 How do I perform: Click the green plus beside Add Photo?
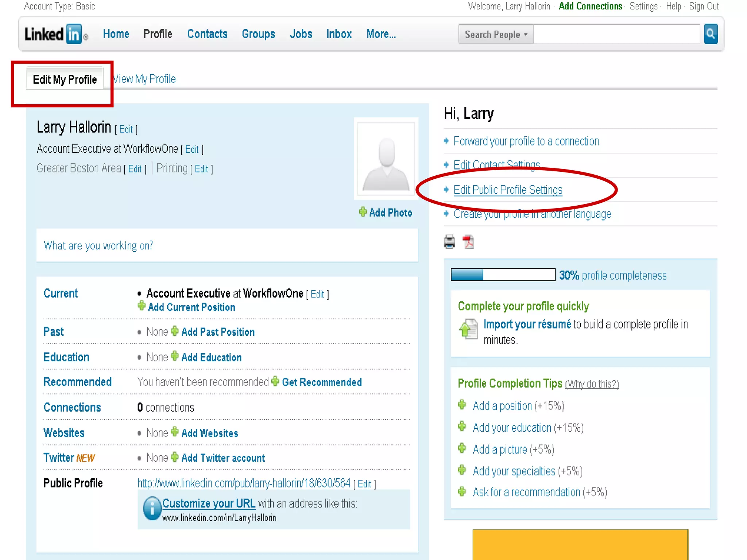[363, 212]
